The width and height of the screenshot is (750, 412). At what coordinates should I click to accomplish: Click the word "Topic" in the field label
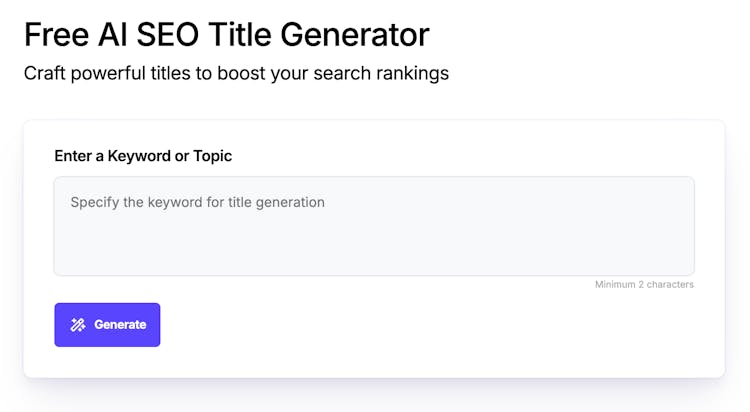[213, 156]
